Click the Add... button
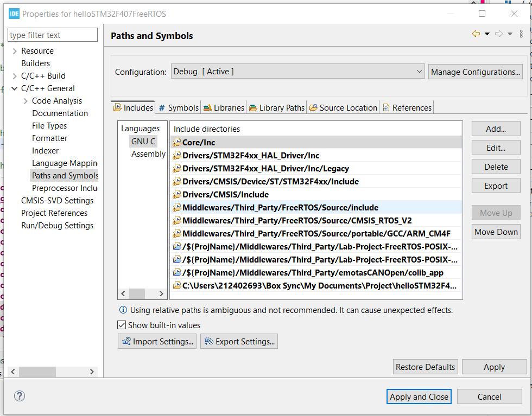Viewport: 532px width, 416px height. (496, 129)
